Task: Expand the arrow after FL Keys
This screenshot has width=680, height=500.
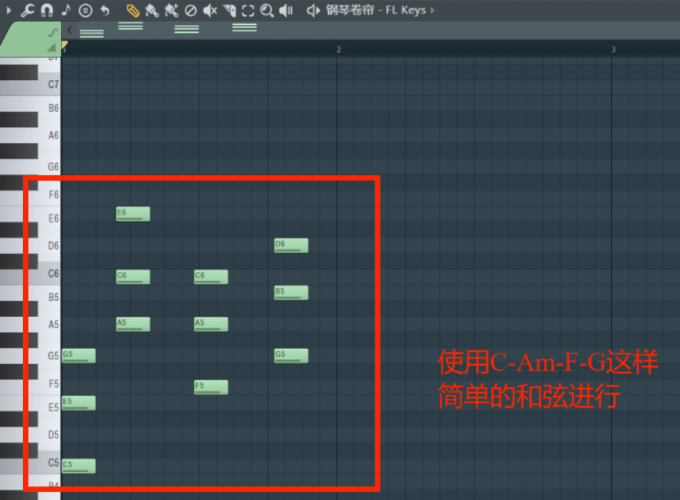Action: pos(432,10)
